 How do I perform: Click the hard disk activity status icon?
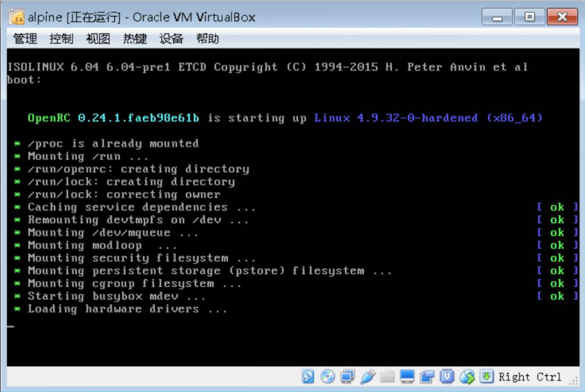click(x=307, y=377)
